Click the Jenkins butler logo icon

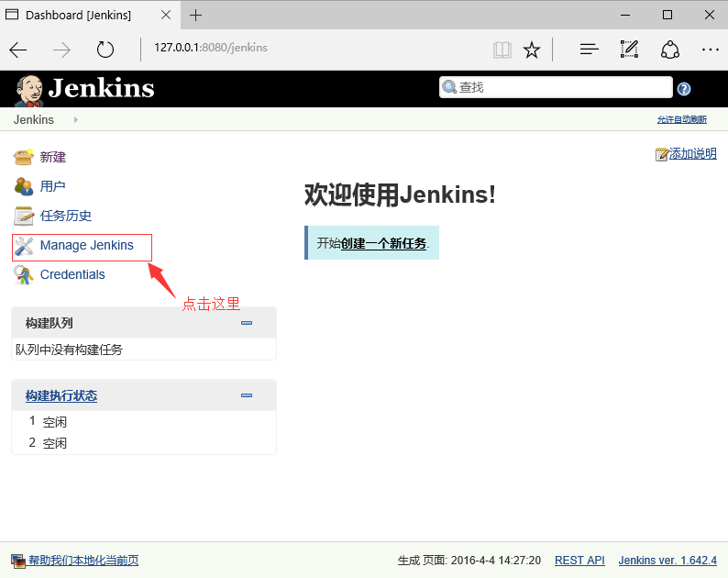pyautogui.click(x=29, y=90)
